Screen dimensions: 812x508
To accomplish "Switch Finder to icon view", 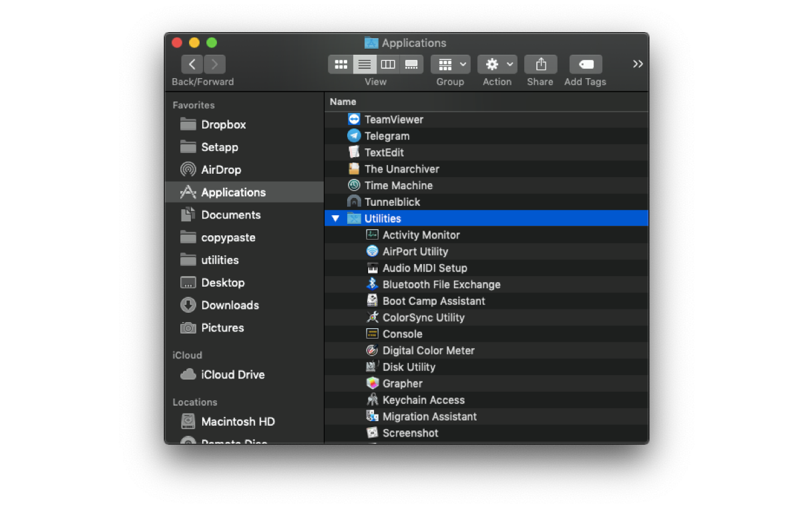I will point(341,64).
